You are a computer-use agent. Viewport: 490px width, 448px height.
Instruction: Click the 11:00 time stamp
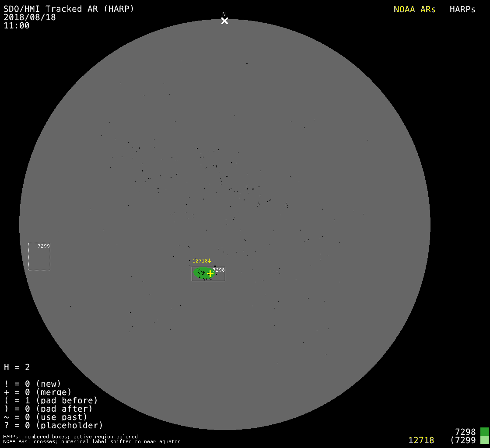(17, 26)
